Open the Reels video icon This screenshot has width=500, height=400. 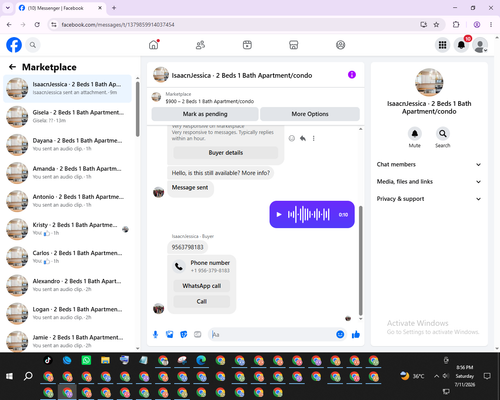click(247, 45)
